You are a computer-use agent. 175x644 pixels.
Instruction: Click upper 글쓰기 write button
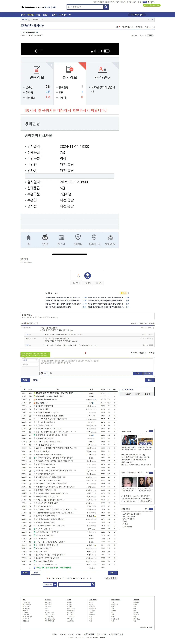point(150,380)
